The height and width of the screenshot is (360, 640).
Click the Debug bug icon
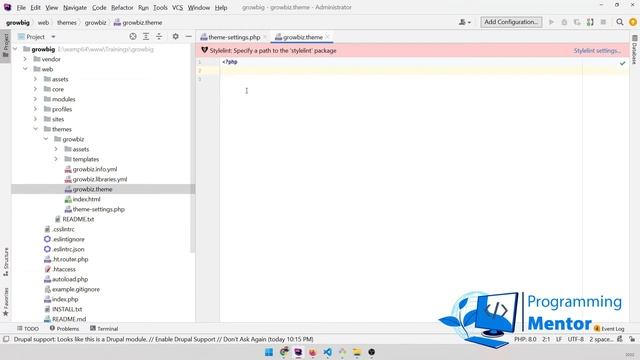click(x=564, y=22)
